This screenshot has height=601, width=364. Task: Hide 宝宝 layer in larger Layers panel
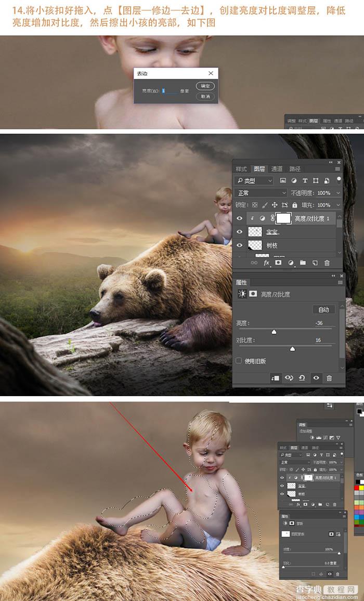click(x=239, y=232)
